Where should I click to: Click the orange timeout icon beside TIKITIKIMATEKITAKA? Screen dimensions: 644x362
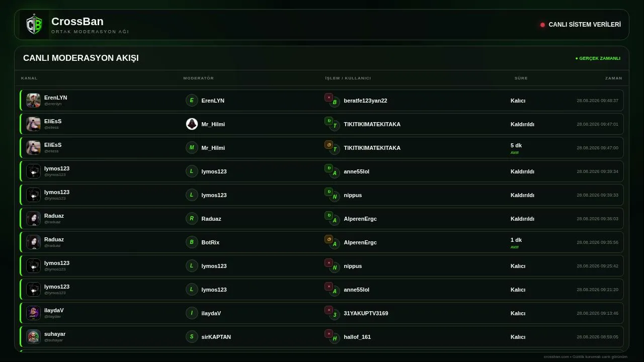[x=329, y=145]
